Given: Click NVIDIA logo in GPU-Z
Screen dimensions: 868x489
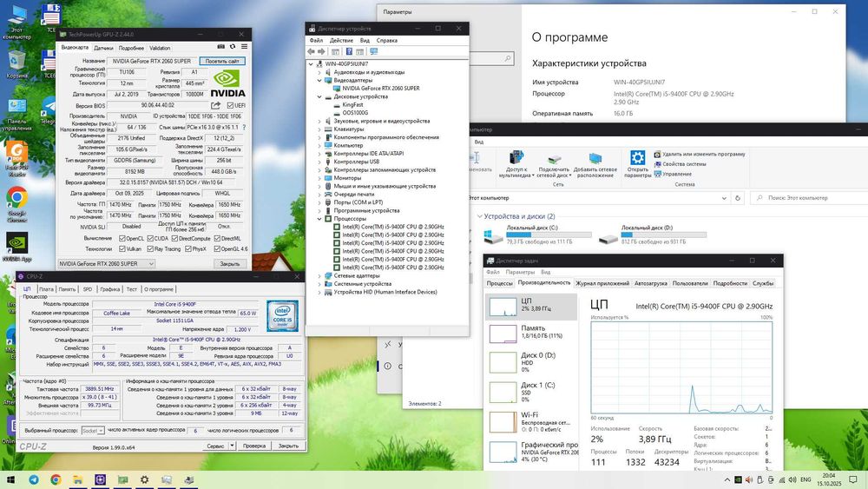Looking at the screenshot, I should (x=227, y=83).
